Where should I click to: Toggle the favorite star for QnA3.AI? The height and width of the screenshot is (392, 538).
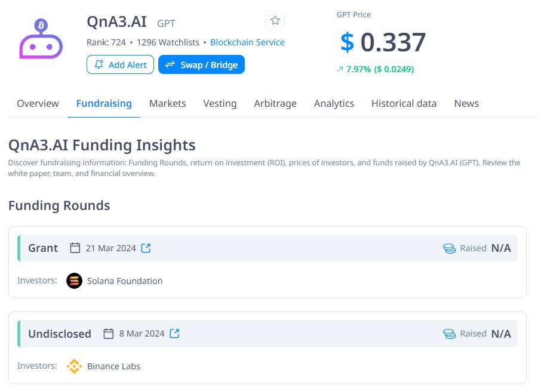point(275,21)
